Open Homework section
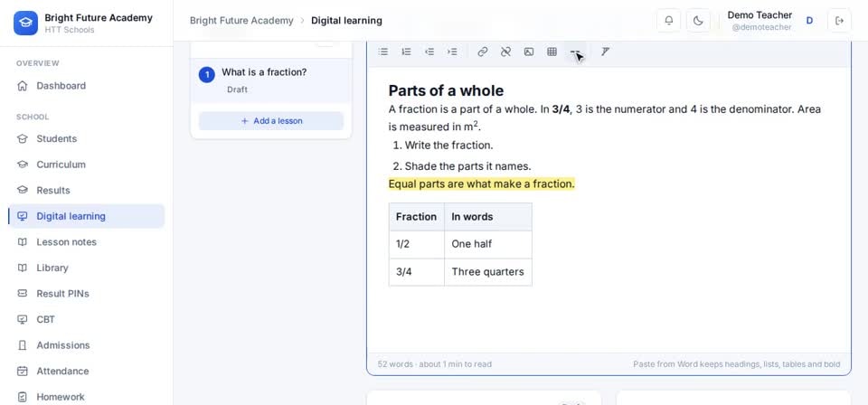 tap(87, 397)
